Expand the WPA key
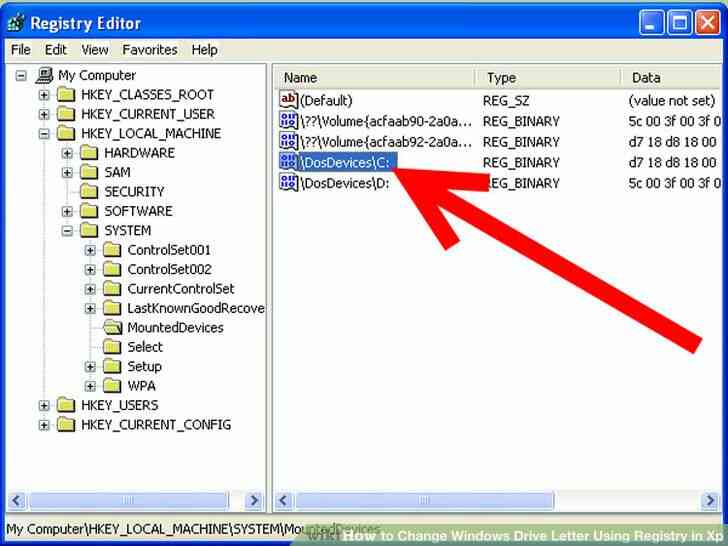 coord(91,386)
